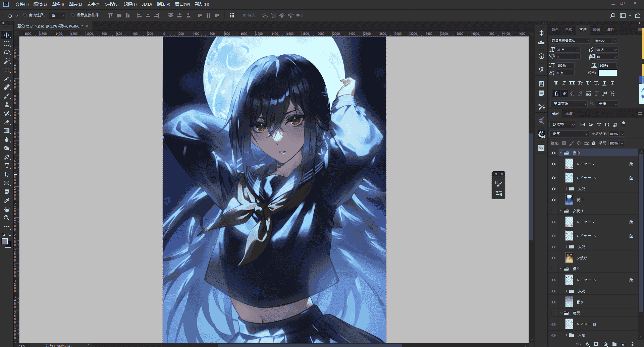The width and height of the screenshot is (644, 347).
Task: Click the foreground color swatch
Action: pyautogui.click(x=5, y=241)
